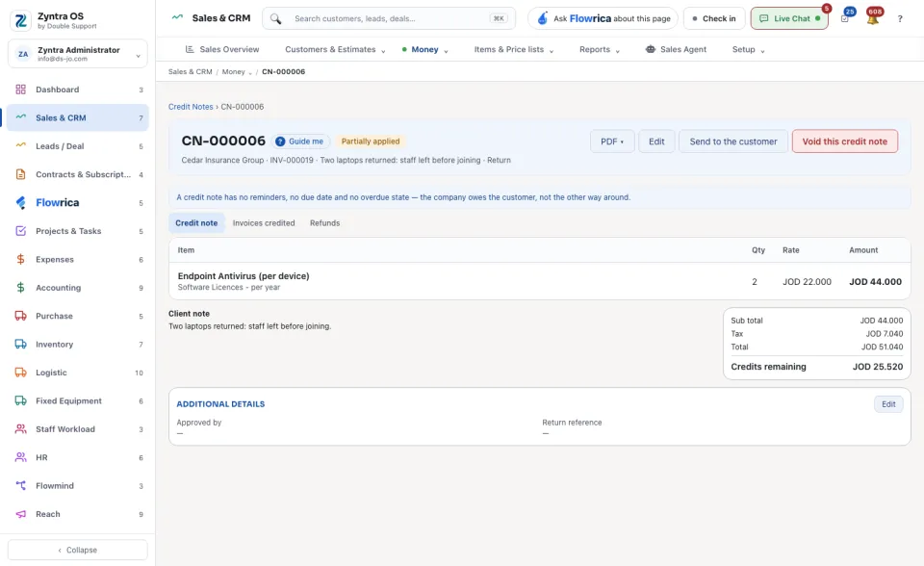Collapse the sidebar
Image resolution: width=924 pixels, height=566 pixels.
point(78,550)
